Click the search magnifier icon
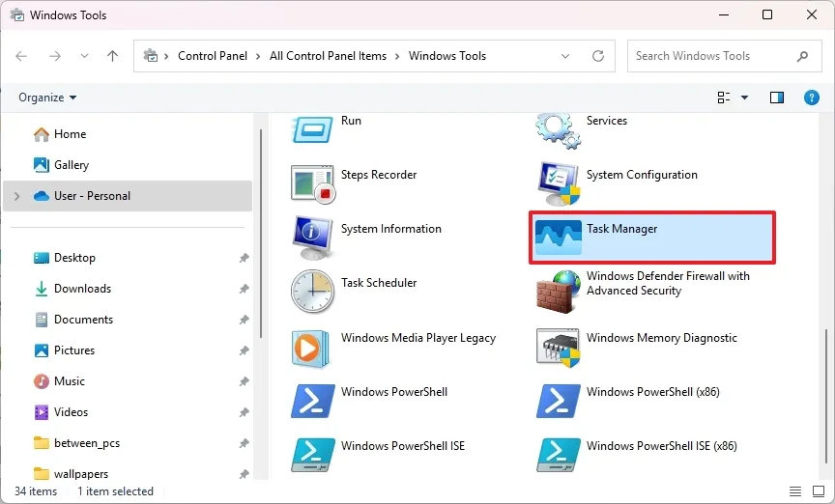Viewport: 835px width, 504px height. tap(802, 56)
